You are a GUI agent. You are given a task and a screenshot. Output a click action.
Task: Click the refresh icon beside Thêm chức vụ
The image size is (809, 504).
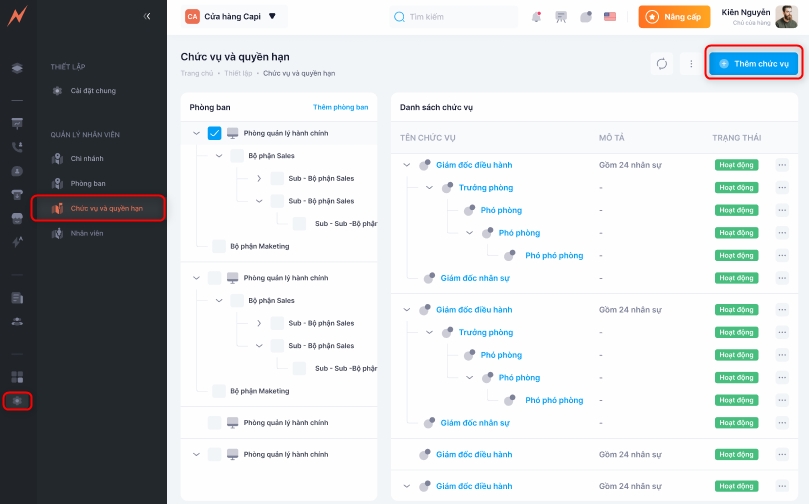[661, 63]
